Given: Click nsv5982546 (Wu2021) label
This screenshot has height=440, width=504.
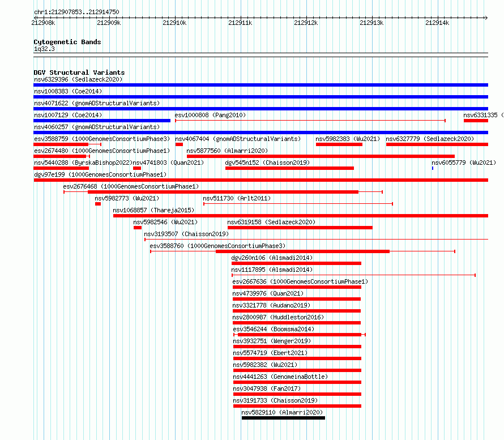Looking at the screenshot, I should [165, 222].
